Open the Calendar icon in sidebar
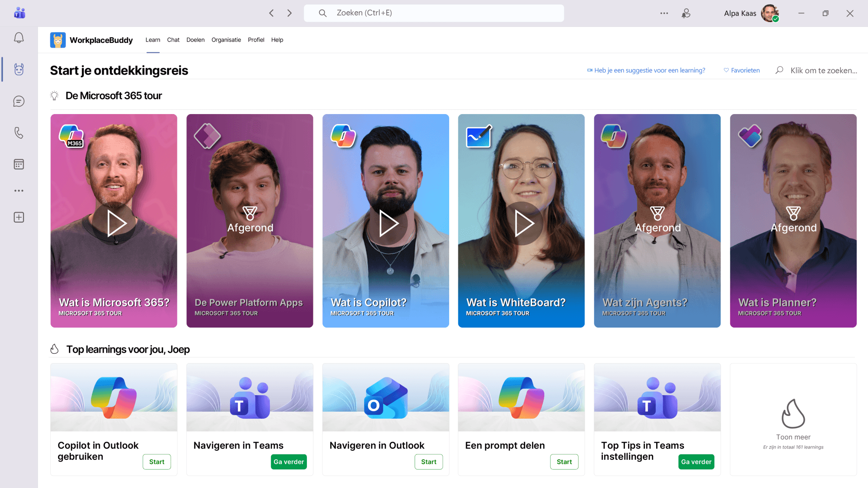This screenshot has height=488, width=868. click(19, 164)
